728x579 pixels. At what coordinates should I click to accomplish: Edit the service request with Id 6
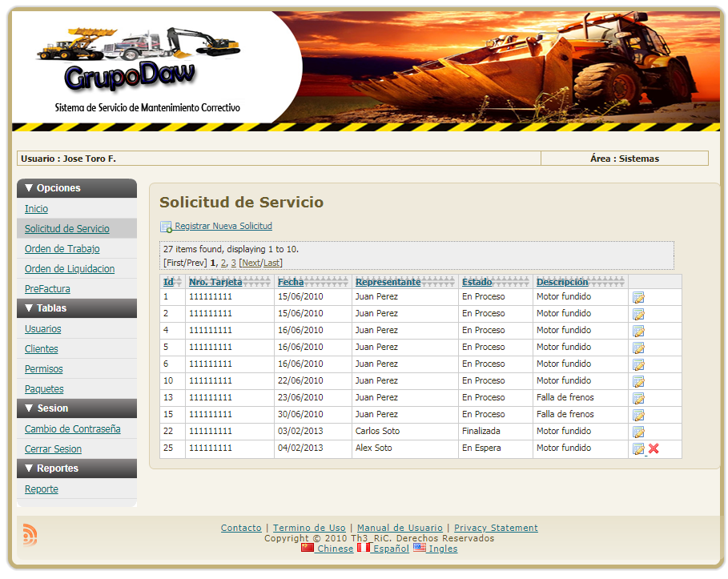(638, 364)
